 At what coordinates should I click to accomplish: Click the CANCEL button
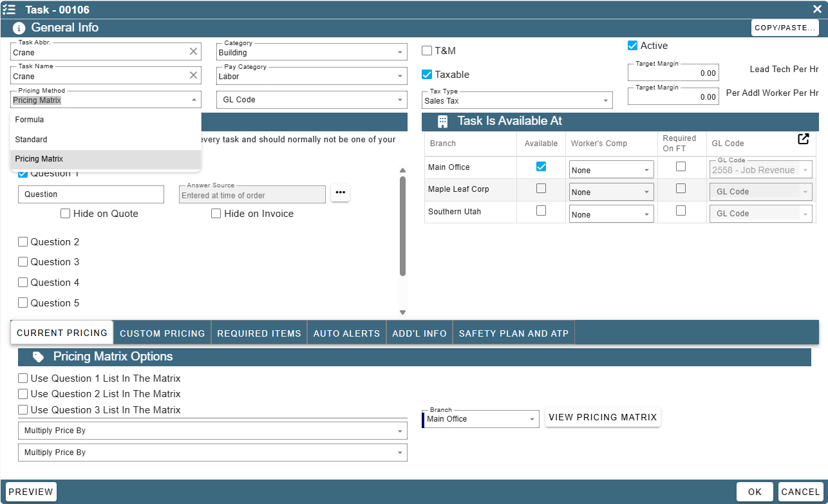click(800, 492)
